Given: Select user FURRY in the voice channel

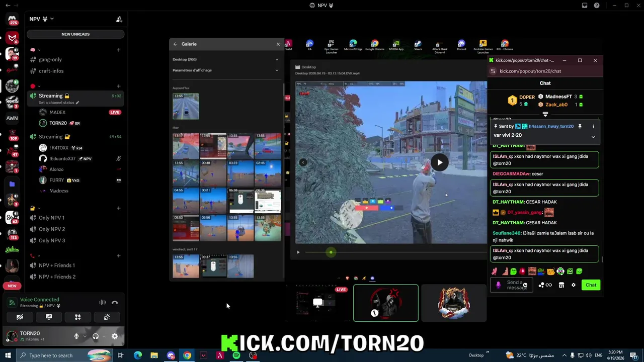Looking at the screenshot, I should pos(56,180).
